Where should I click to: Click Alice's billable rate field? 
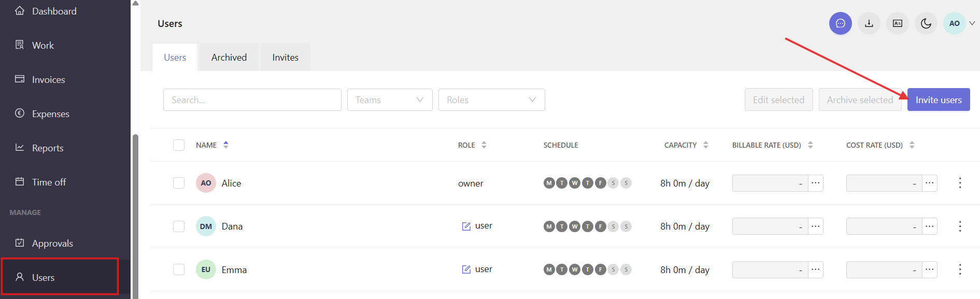[770, 183]
